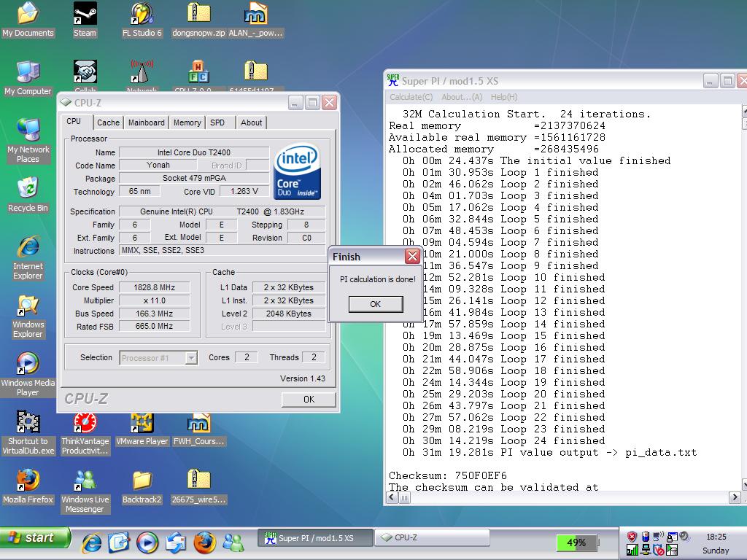The width and height of the screenshot is (747, 560).
Task: Open Shortcut to VirtualDub.exe
Action: tap(28, 432)
